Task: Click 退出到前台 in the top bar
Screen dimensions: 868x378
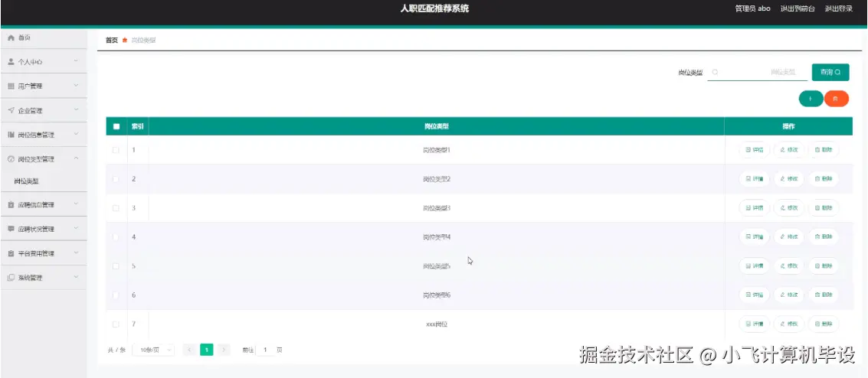Action: pyautogui.click(x=798, y=9)
